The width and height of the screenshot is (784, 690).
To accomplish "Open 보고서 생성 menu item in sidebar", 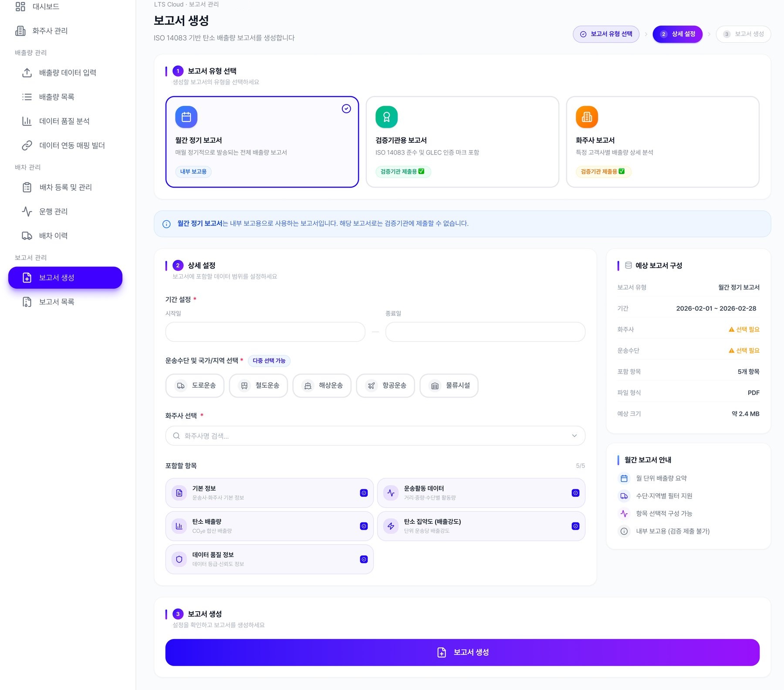I will coord(65,278).
